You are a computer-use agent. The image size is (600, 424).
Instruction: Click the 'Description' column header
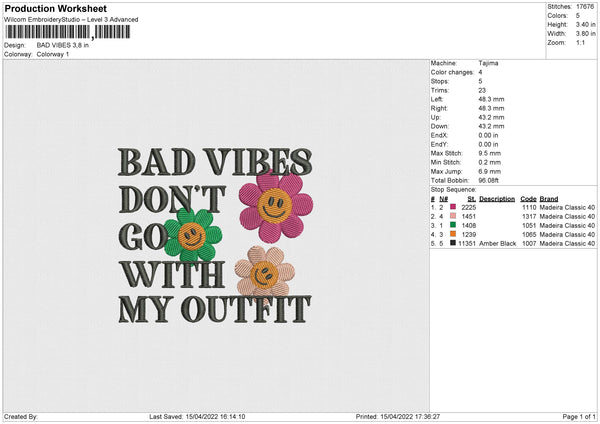pos(497,199)
